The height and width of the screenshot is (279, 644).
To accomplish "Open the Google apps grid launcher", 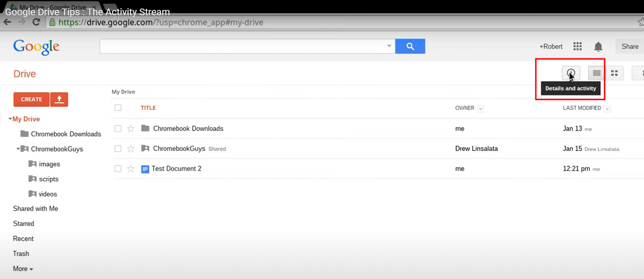I will coord(577,46).
